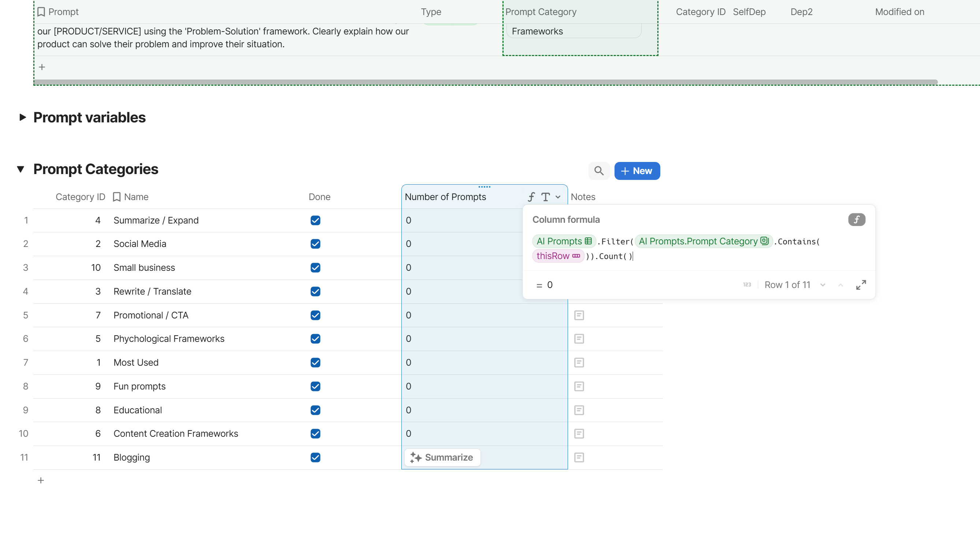Open the notes icon for Most Used row
Image resolution: width=980 pixels, height=539 pixels.
pos(579,362)
